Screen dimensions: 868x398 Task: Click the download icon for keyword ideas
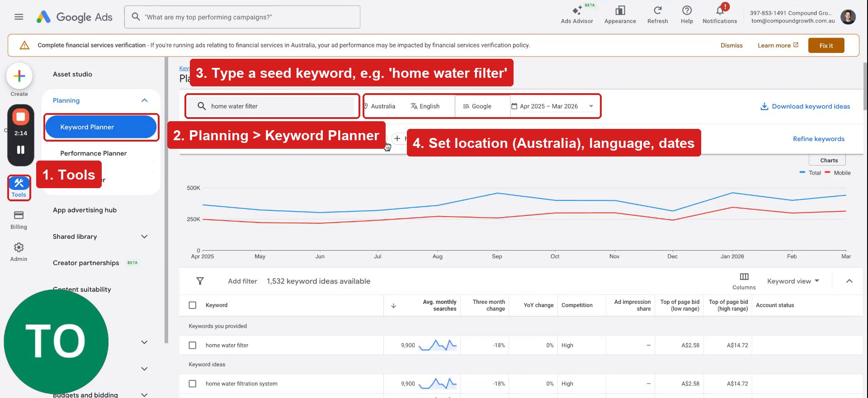[764, 106]
